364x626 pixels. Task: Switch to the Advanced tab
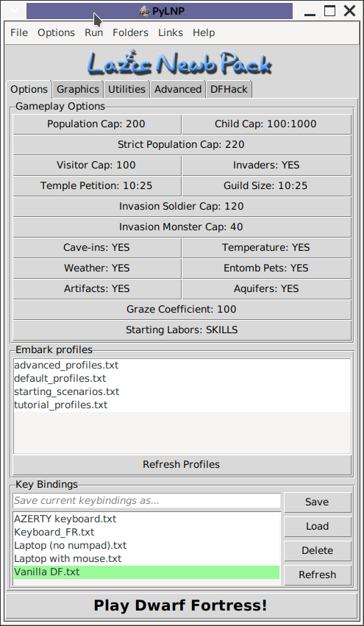178,89
